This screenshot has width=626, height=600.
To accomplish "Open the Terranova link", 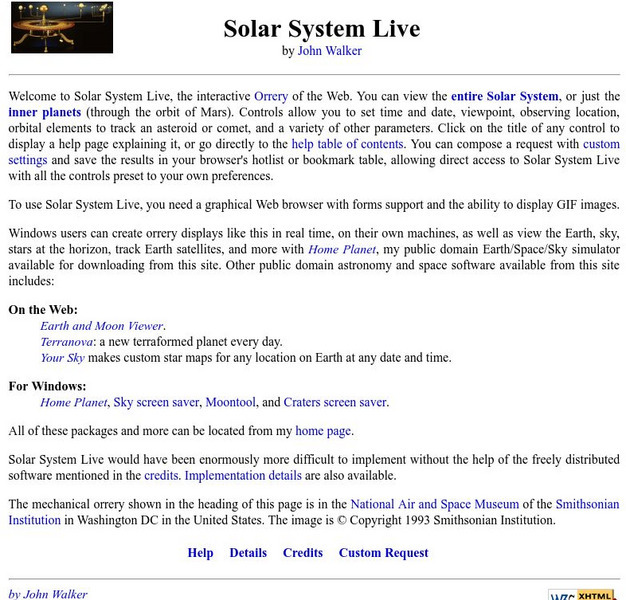I will (66, 342).
